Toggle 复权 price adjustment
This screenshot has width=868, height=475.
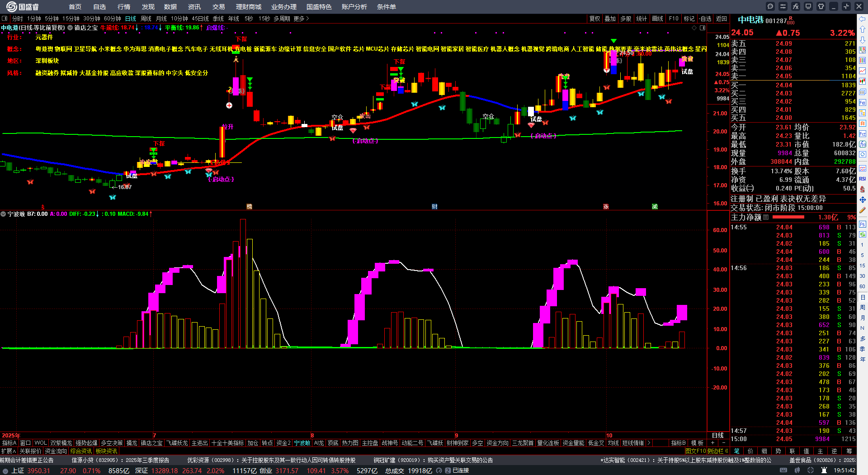594,19
